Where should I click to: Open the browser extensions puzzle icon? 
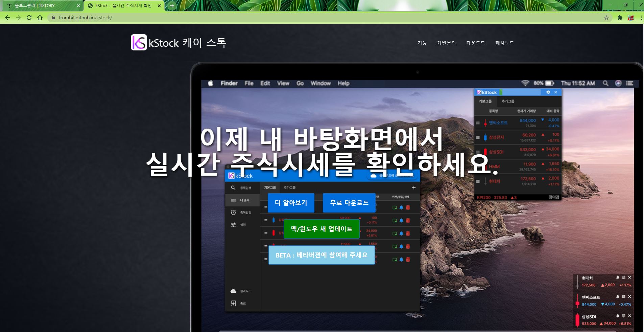pyautogui.click(x=620, y=18)
